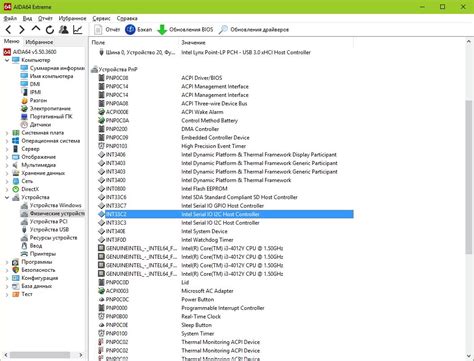Open the Отчёт menu
The image size is (474, 361).
(45, 18)
